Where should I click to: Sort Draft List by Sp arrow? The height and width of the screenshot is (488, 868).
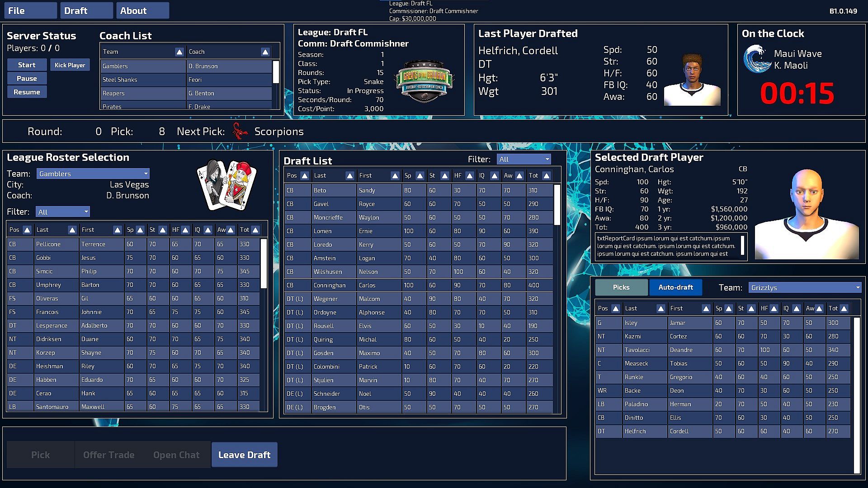coord(420,176)
